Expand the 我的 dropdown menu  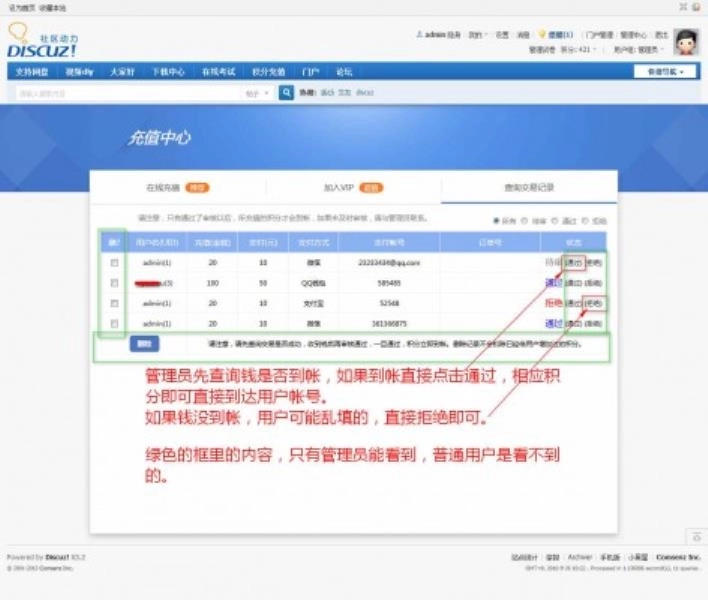[x=477, y=35]
